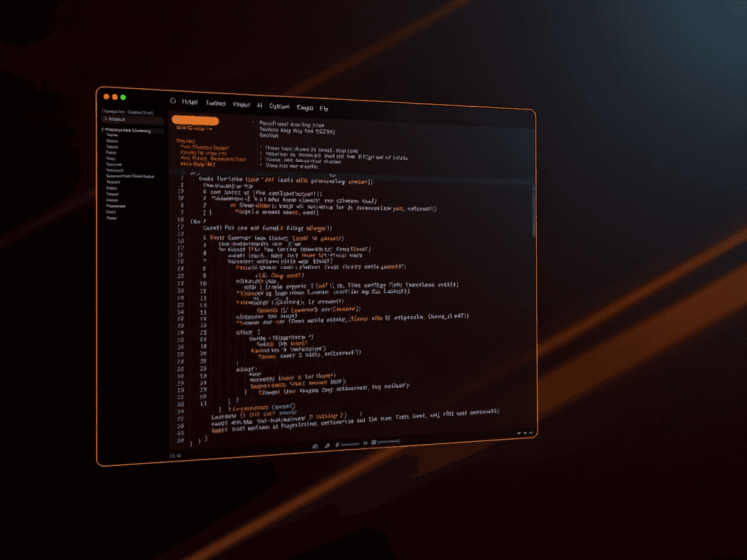Select the pencil icon in the status bar
The image size is (747, 560).
327,442
